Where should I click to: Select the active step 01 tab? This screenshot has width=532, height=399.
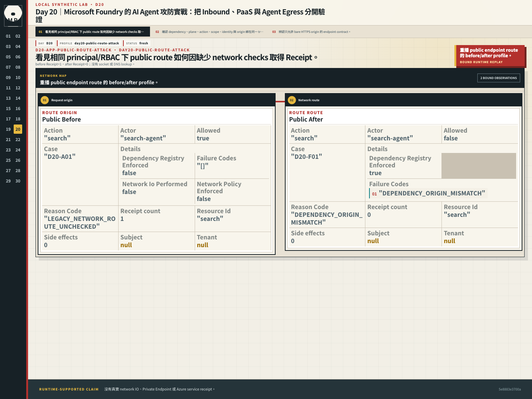93,32
